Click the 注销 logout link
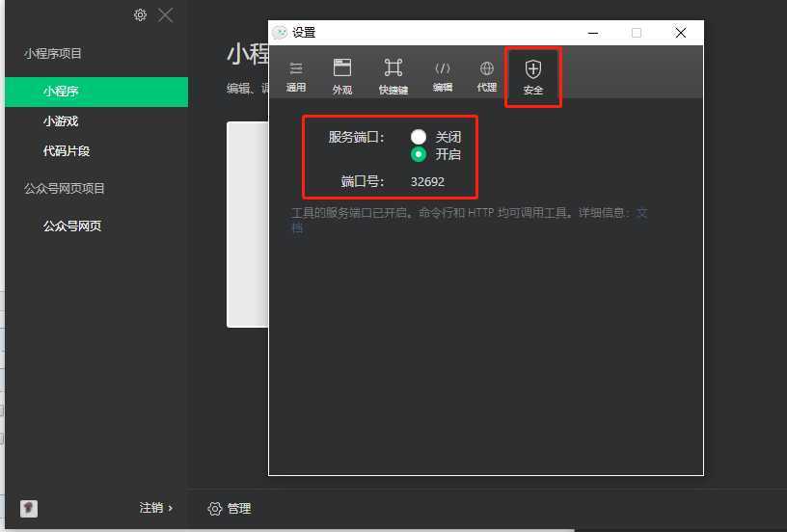Viewport: 787px width, 532px height. 155,508
